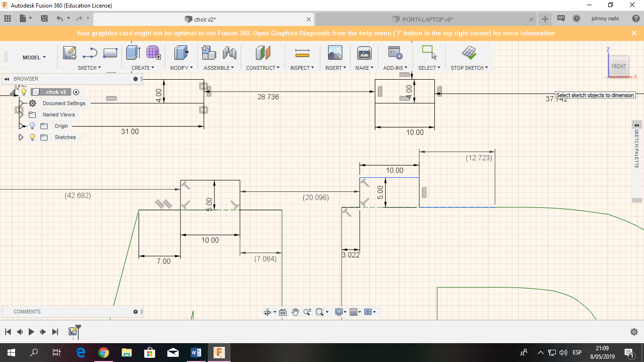Open the MODIFY dropdown menu
644x362 pixels.
(182, 68)
